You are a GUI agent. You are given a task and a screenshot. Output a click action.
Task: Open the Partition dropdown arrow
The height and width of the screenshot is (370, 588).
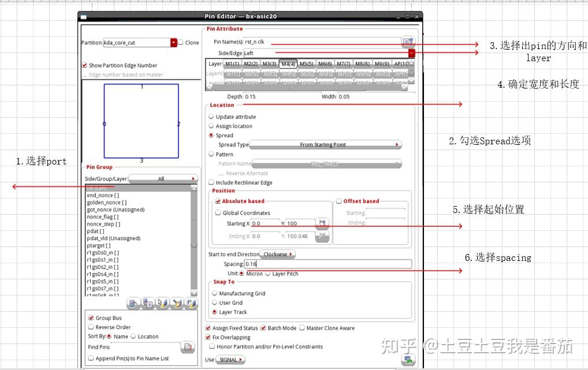174,43
